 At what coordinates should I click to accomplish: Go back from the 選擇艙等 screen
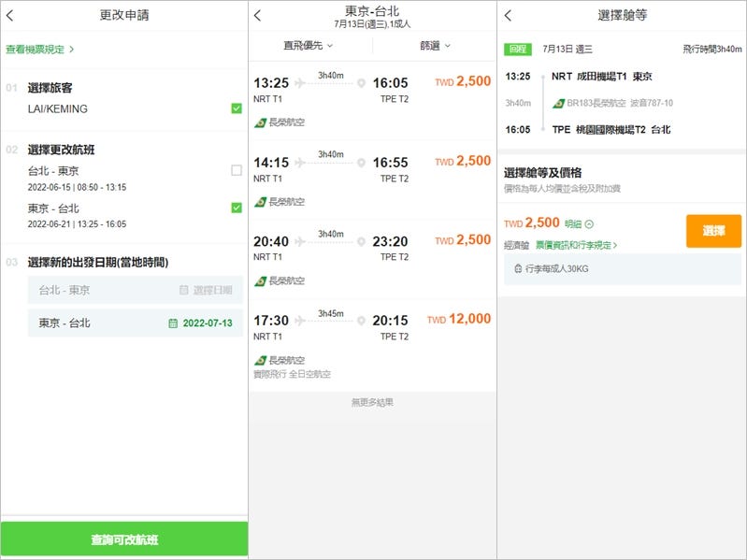[x=508, y=15]
